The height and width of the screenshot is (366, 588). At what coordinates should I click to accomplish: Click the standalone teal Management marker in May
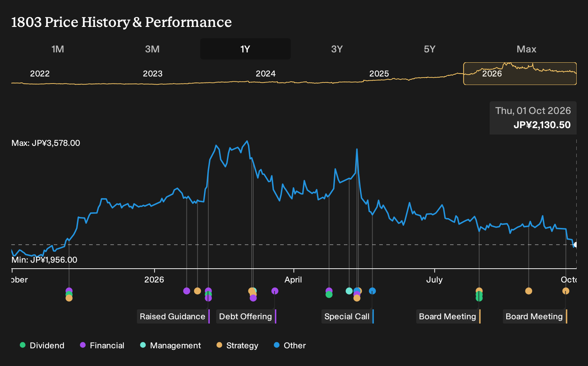[x=349, y=291]
